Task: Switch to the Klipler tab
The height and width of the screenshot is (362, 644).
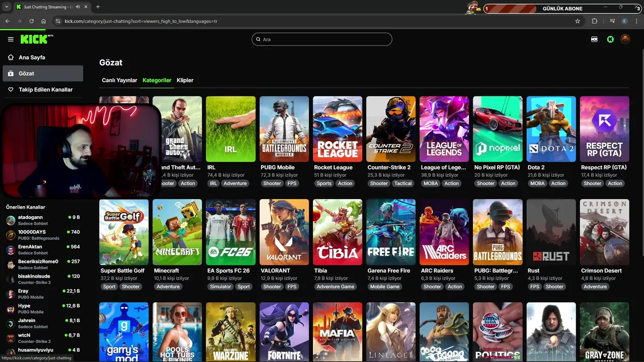Action: pyautogui.click(x=185, y=80)
